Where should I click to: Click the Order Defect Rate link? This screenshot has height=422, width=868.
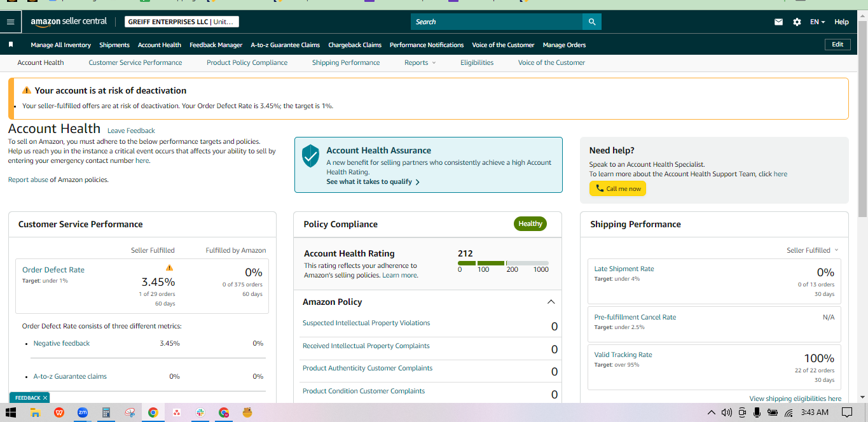(x=53, y=270)
